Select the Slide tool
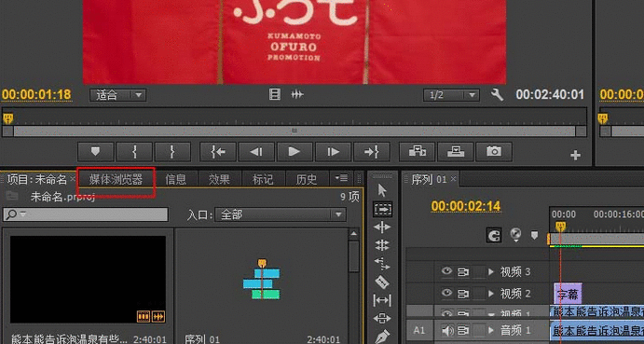Image resolution: width=644 pixels, height=344 pixels. point(382,319)
